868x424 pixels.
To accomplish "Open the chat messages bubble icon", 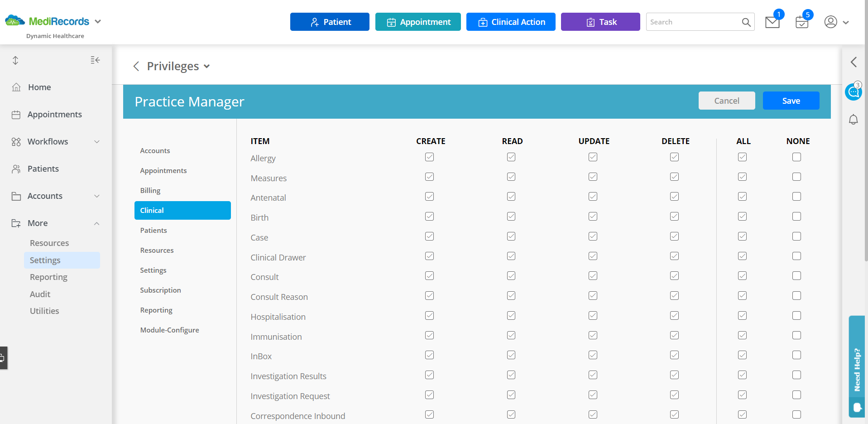I will [x=854, y=92].
